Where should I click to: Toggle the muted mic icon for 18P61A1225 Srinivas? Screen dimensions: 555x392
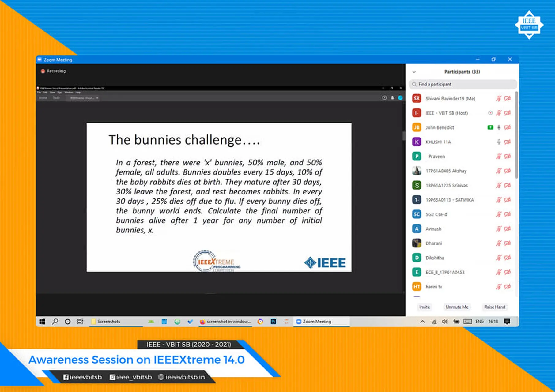pyautogui.click(x=499, y=185)
